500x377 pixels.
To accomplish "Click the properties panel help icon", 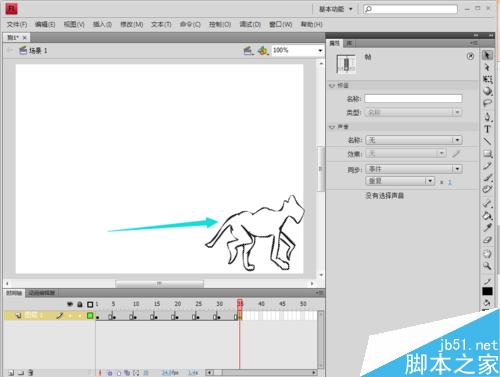I will point(470,56).
